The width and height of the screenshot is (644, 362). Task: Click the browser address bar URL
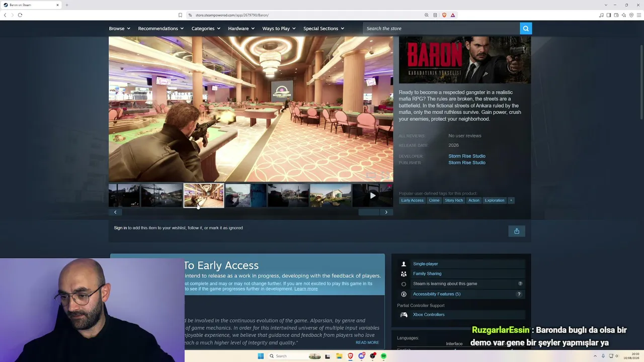232,15
